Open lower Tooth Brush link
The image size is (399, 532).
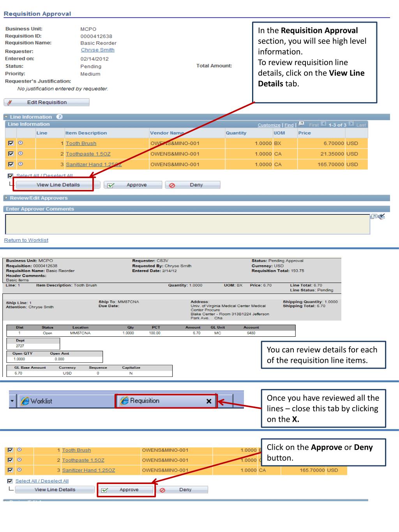(x=76, y=450)
